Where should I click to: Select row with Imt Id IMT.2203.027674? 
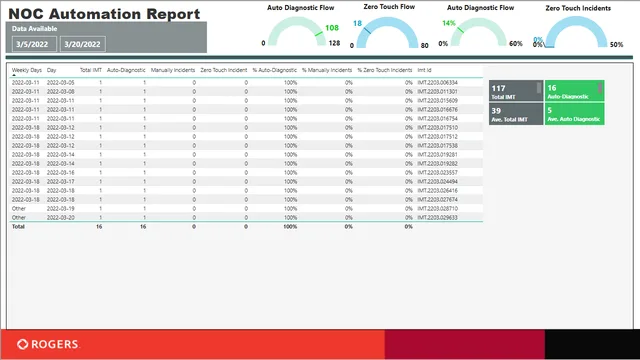[246, 199]
